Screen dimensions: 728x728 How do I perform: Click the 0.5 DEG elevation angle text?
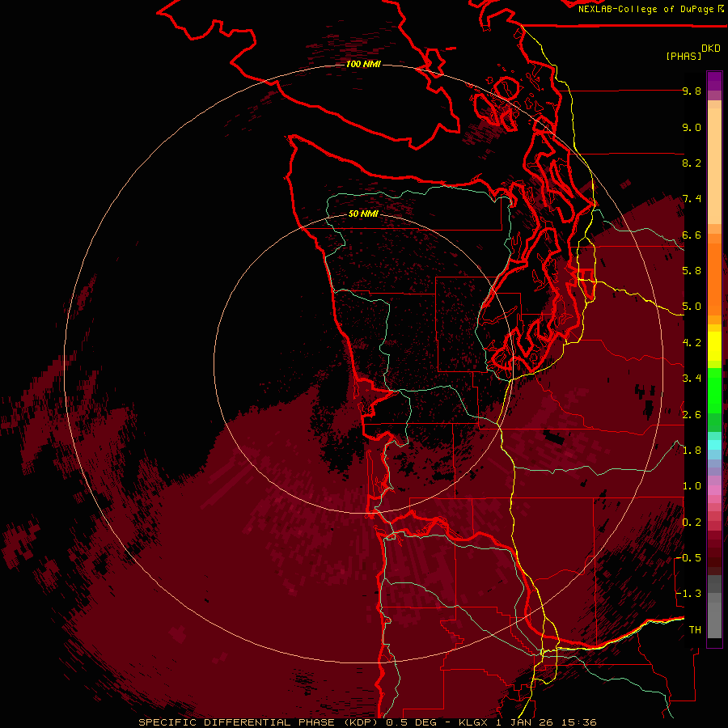(x=413, y=722)
